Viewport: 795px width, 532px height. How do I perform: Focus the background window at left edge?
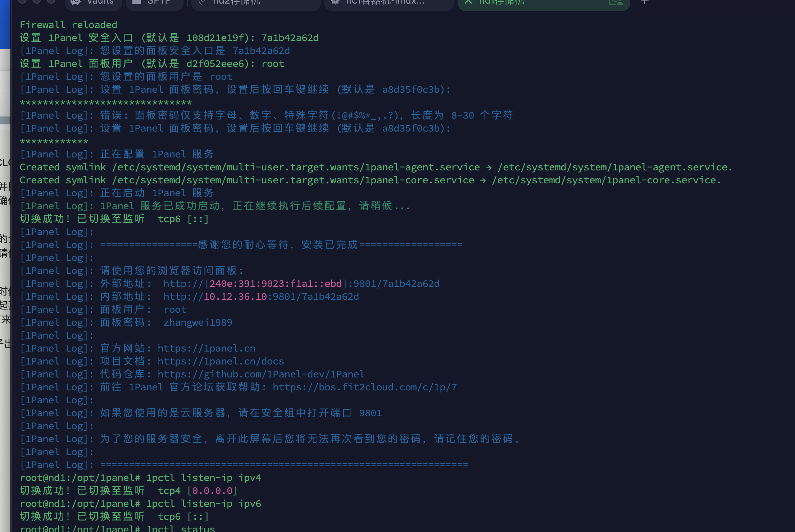[5, 252]
